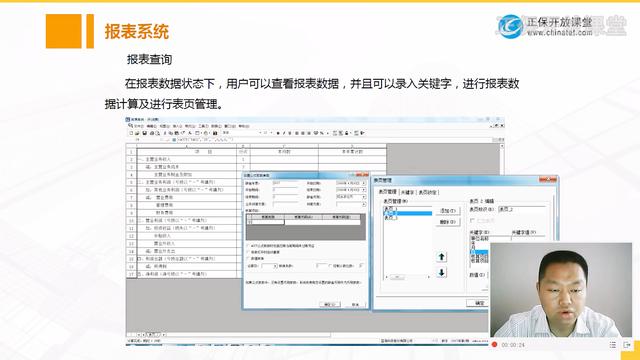This screenshot has height=360, width=640.
Task: Click the spreadsheet vertical scrollbar up arrow
Action: click(x=502, y=146)
